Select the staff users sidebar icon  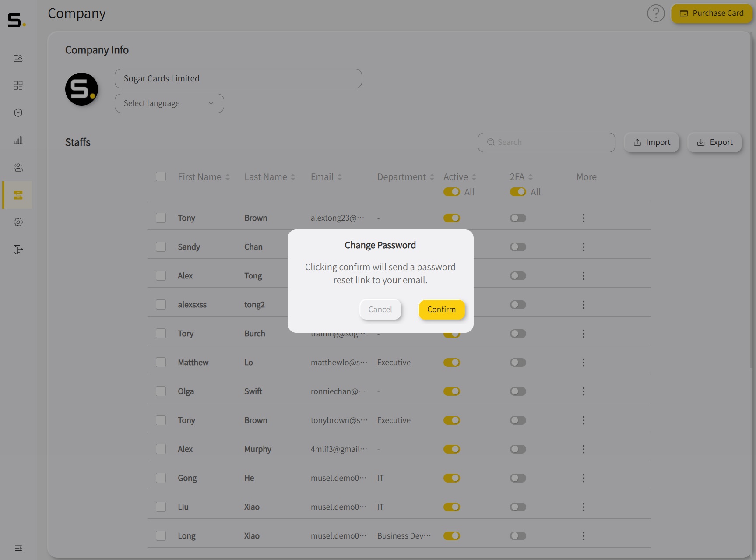(x=18, y=168)
